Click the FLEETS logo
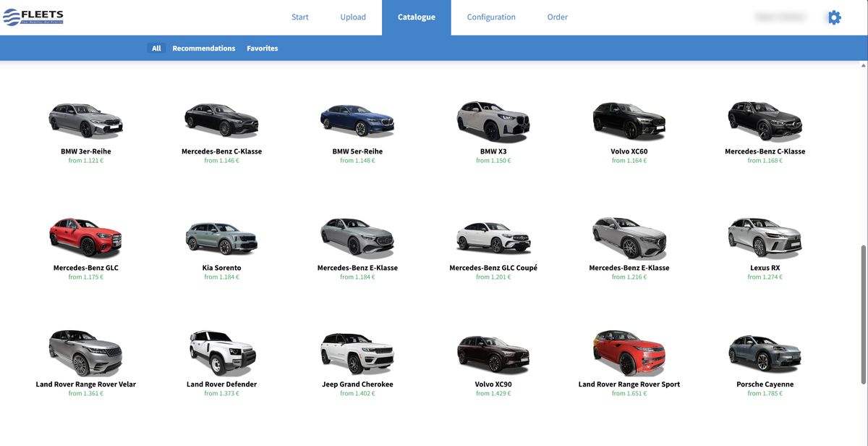 point(33,17)
